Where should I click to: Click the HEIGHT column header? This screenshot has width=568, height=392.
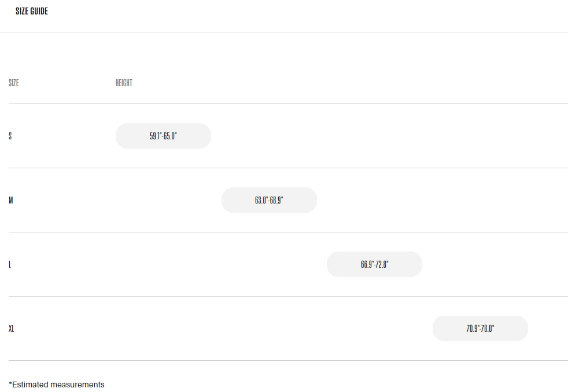124,83
